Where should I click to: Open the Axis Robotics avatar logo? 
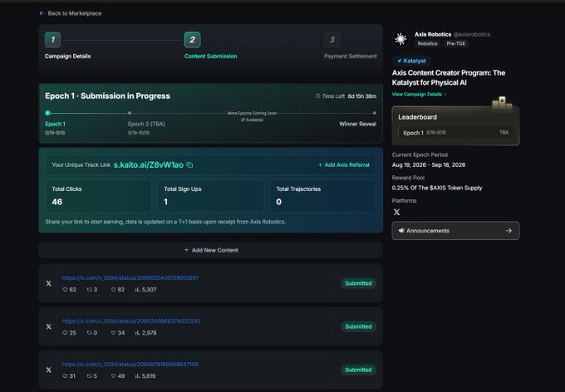click(400, 39)
